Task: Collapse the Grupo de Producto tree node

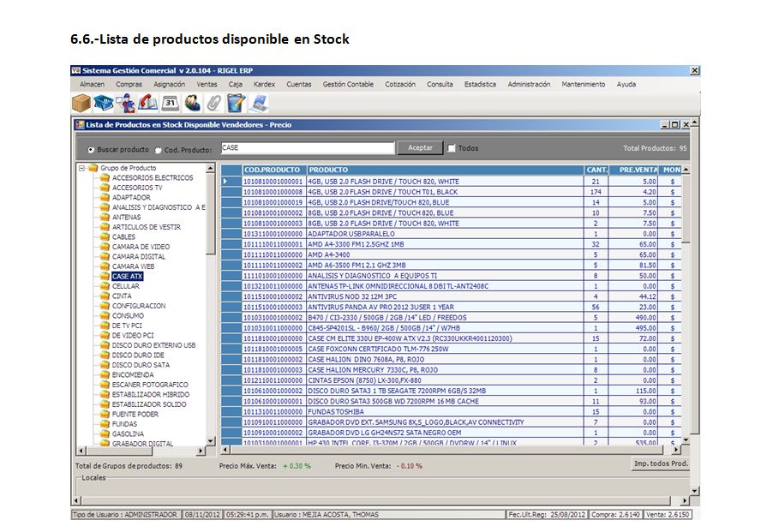Action: pyautogui.click(x=82, y=168)
